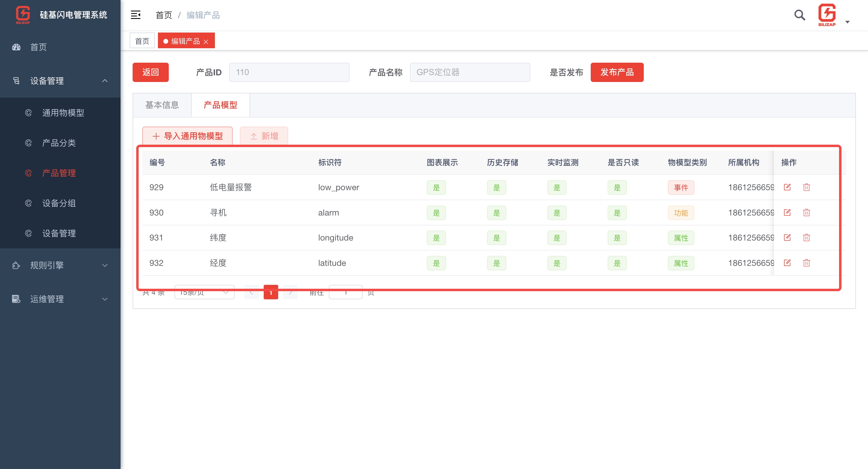Click the 发布产品 publish button
Screen dimensions: 868x469
pyautogui.click(x=617, y=72)
